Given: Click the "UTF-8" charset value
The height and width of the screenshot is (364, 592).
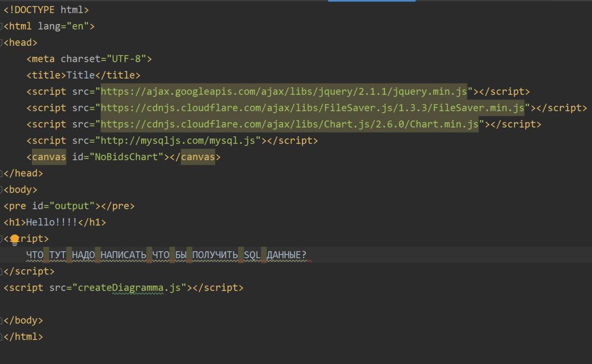Looking at the screenshot, I should [x=126, y=59].
